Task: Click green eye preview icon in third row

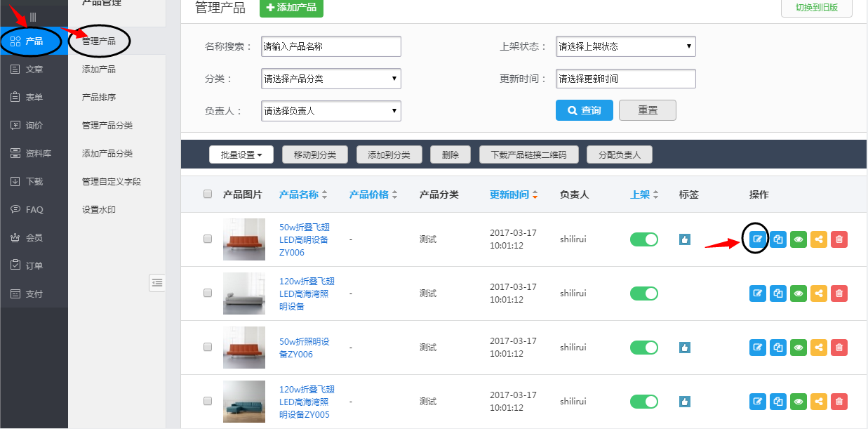Action: (798, 347)
